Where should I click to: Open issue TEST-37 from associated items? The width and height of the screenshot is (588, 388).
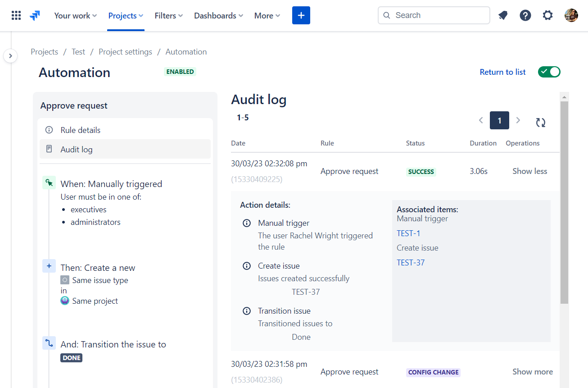[x=411, y=262]
